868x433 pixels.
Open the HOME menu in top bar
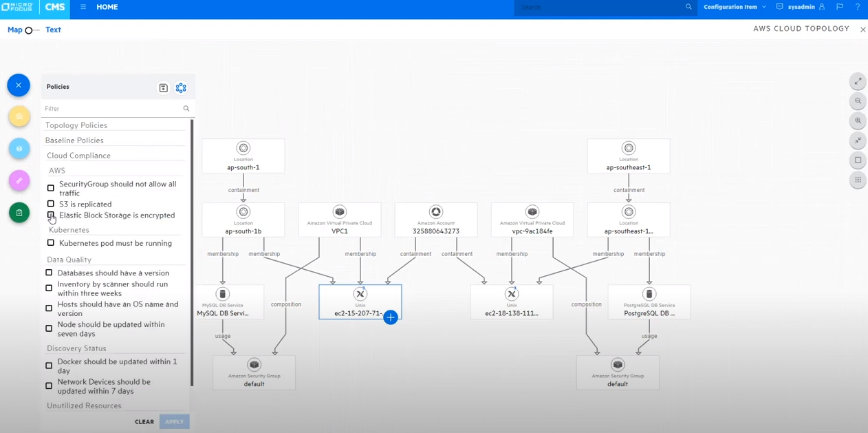tap(107, 7)
